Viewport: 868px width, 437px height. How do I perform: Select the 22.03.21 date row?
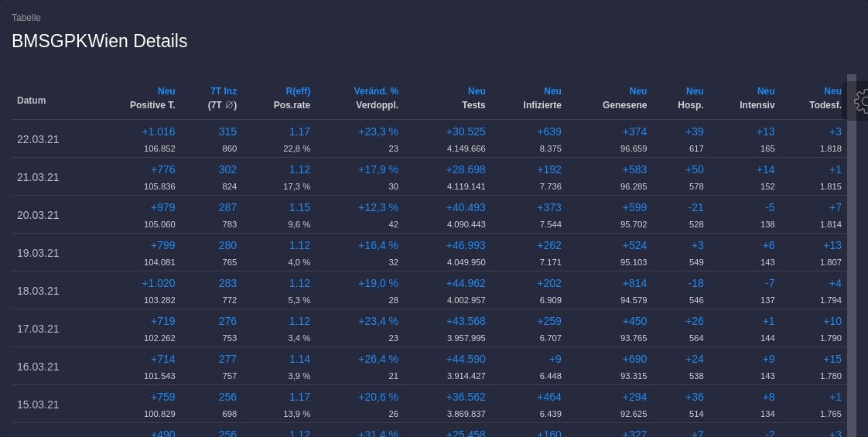tap(38, 139)
